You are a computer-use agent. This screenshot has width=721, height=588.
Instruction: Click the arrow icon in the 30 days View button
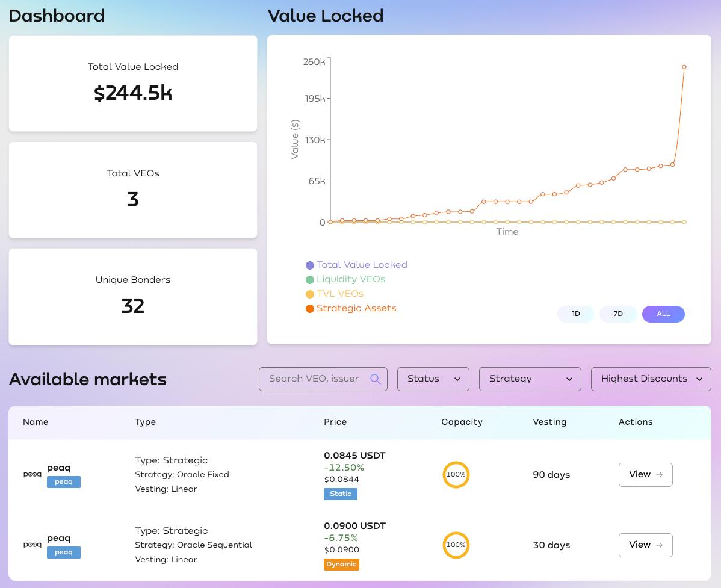[660, 545]
